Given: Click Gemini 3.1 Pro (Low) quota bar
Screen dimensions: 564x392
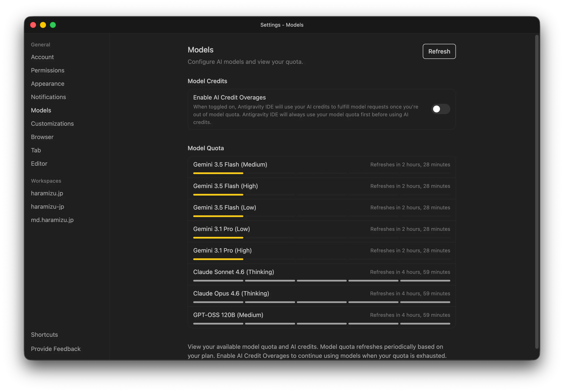Looking at the screenshot, I should point(322,237).
